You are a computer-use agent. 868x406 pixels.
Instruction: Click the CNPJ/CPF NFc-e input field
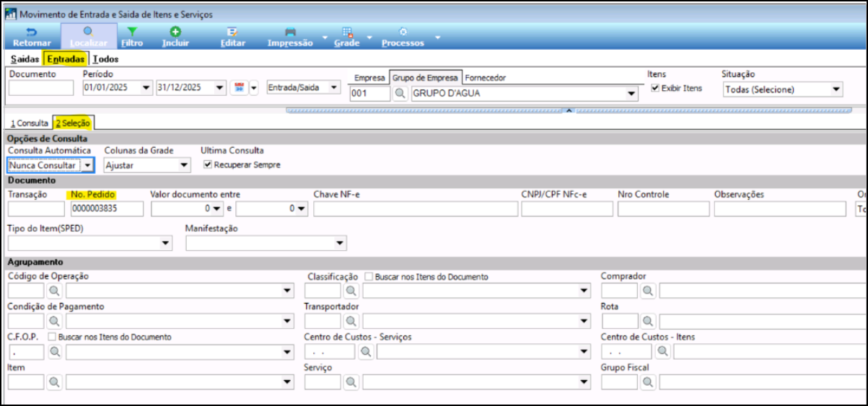click(x=567, y=208)
